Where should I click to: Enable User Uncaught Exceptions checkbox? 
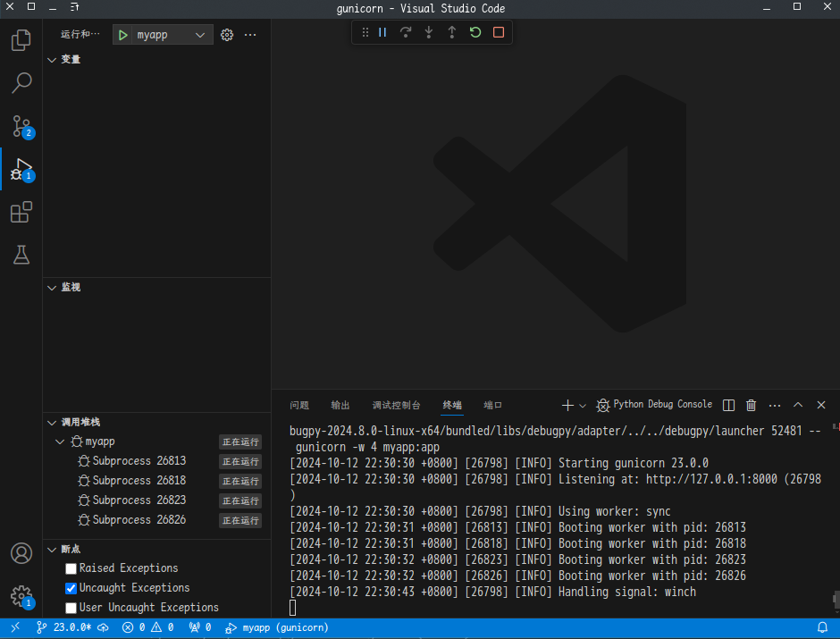pos(71,608)
